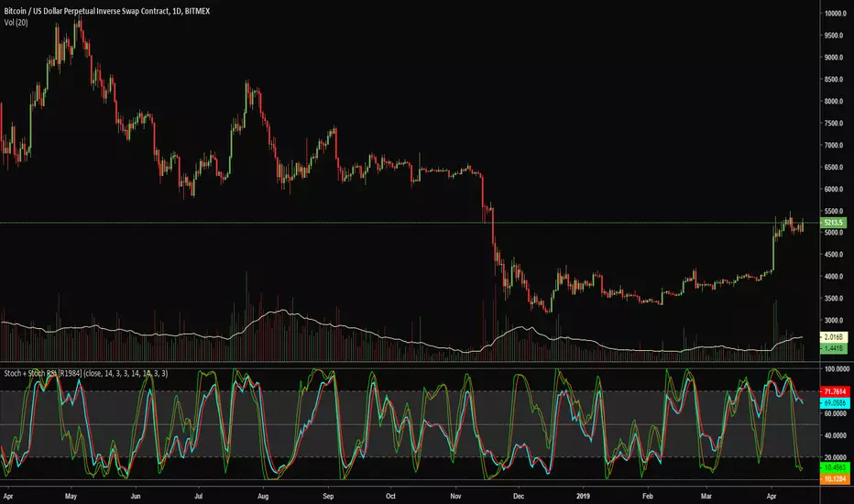Click the May date axis label
The image size is (854, 504).
(x=71, y=497)
